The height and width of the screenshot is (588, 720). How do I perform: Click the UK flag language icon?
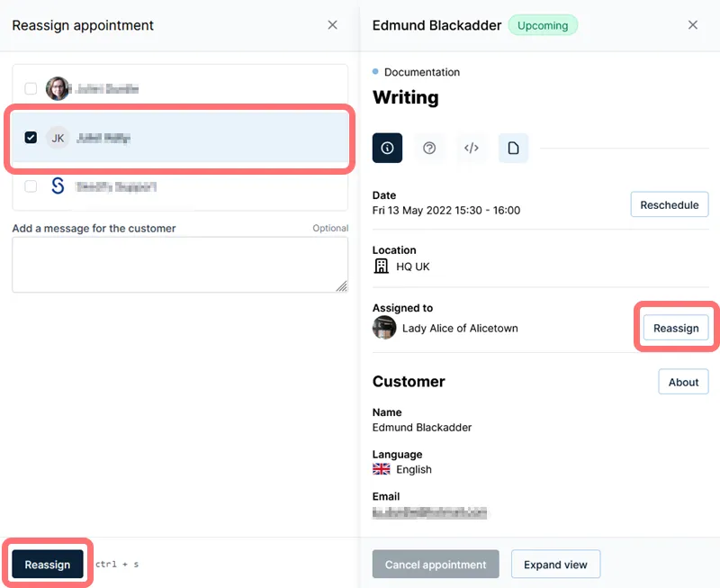click(x=381, y=469)
